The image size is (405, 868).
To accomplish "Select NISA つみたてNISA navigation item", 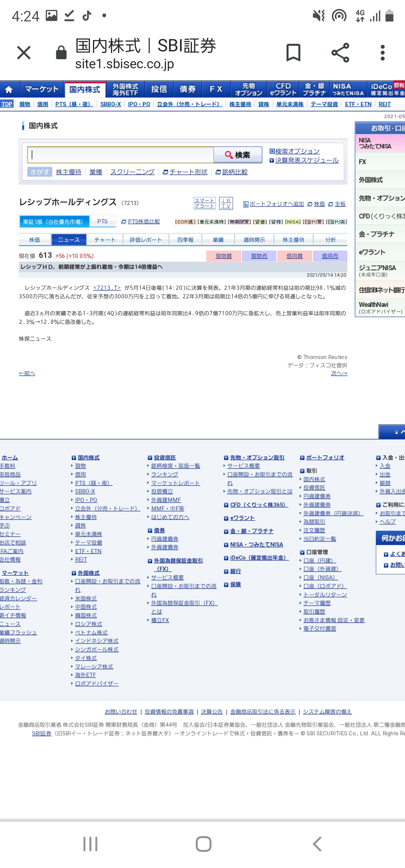I will click(348, 89).
